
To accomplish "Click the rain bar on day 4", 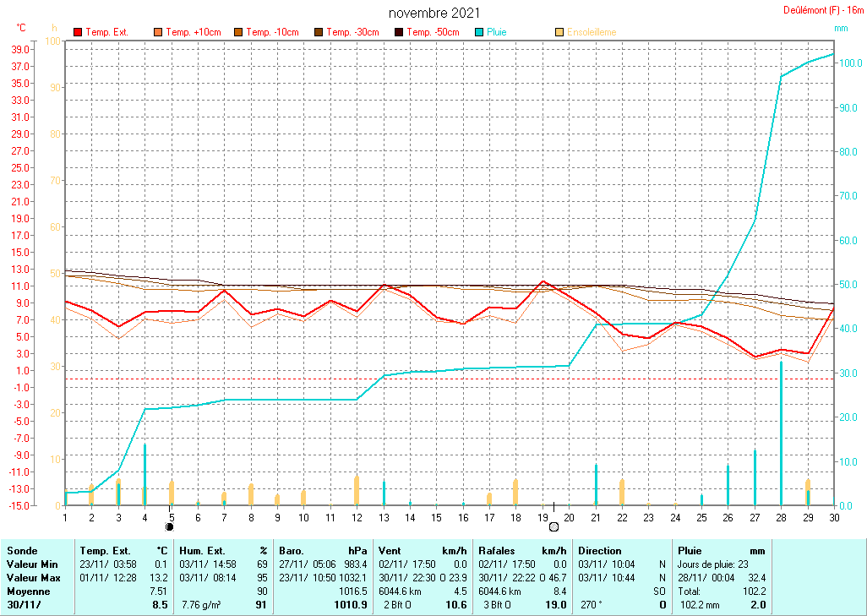I will 144,473.
